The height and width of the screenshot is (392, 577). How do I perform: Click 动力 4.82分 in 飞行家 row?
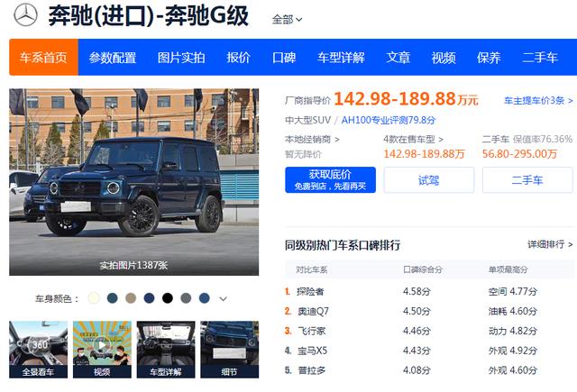tap(513, 331)
